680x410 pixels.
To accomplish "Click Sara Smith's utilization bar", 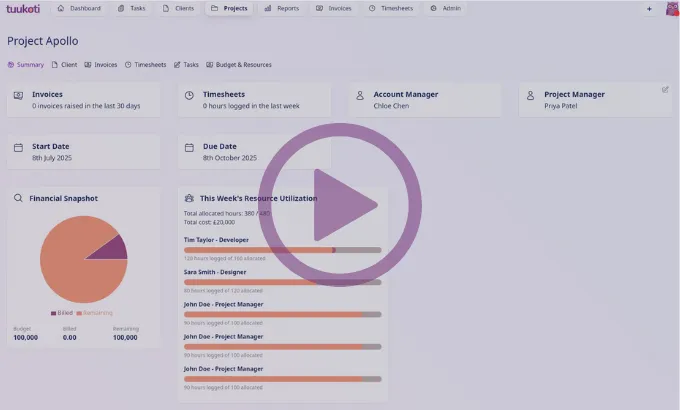I will coord(282,282).
